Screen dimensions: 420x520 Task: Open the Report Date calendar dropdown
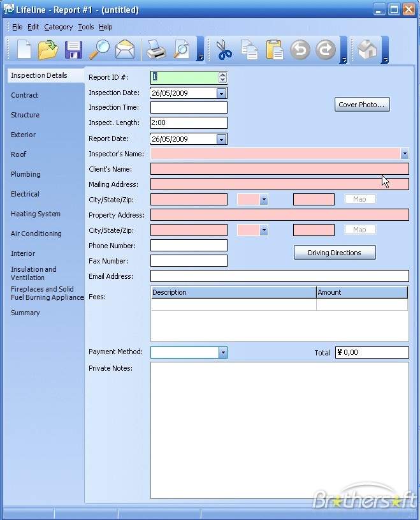[x=221, y=139]
